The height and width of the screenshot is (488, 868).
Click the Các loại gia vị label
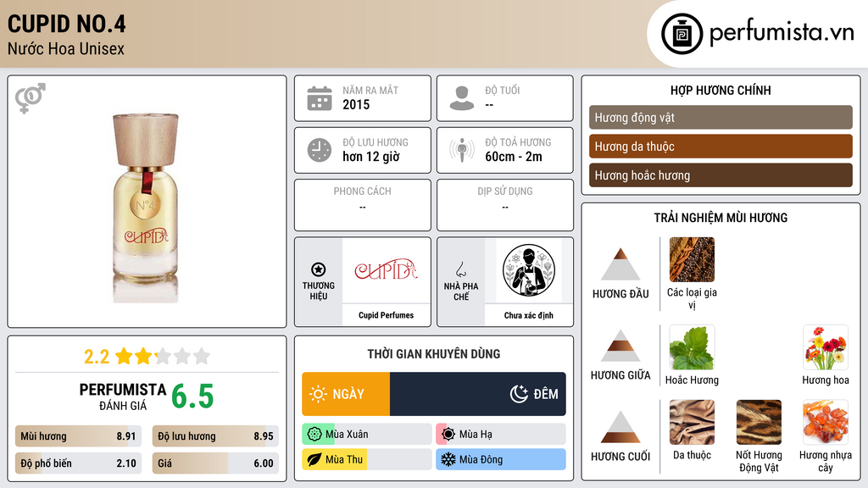click(692, 298)
